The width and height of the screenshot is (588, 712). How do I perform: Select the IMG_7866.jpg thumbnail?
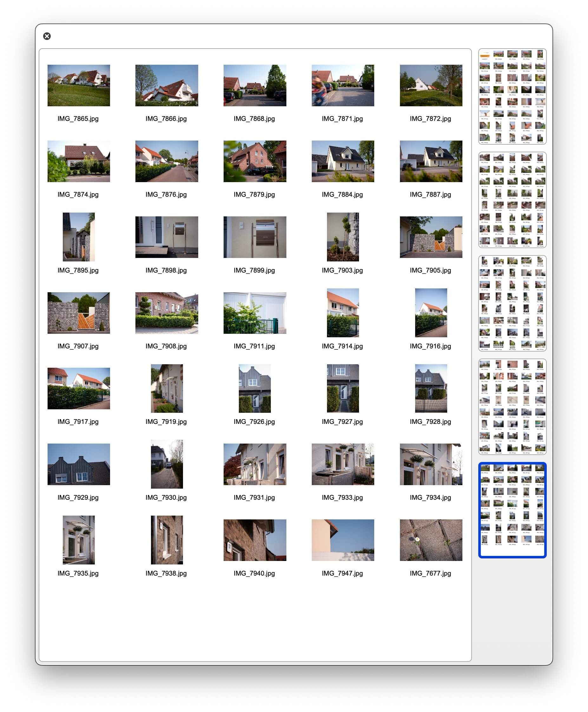coord(167,85)
